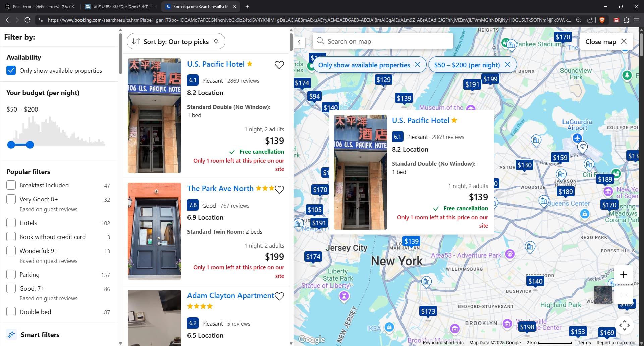Open the Smart filters sparkle icon
644x346 pixels.
[11, 334]
